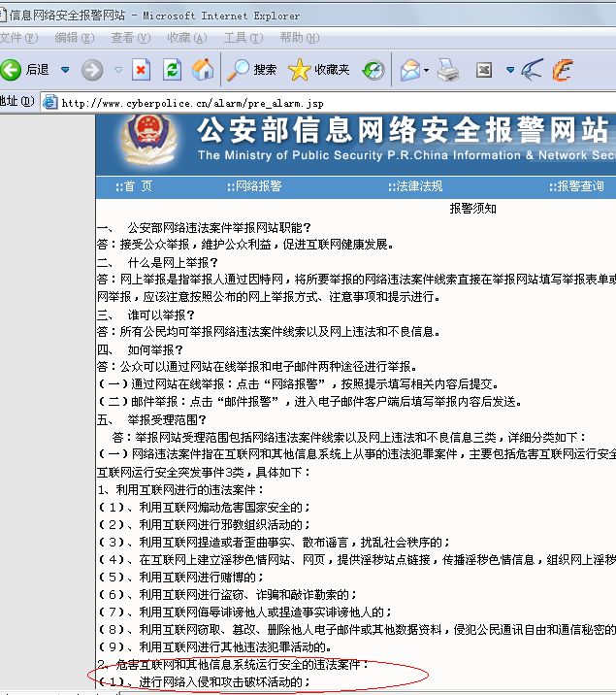Click line 1、利用互联网进行的违法案件
Viewport: 616px width, 695px height.
point(181,490)
